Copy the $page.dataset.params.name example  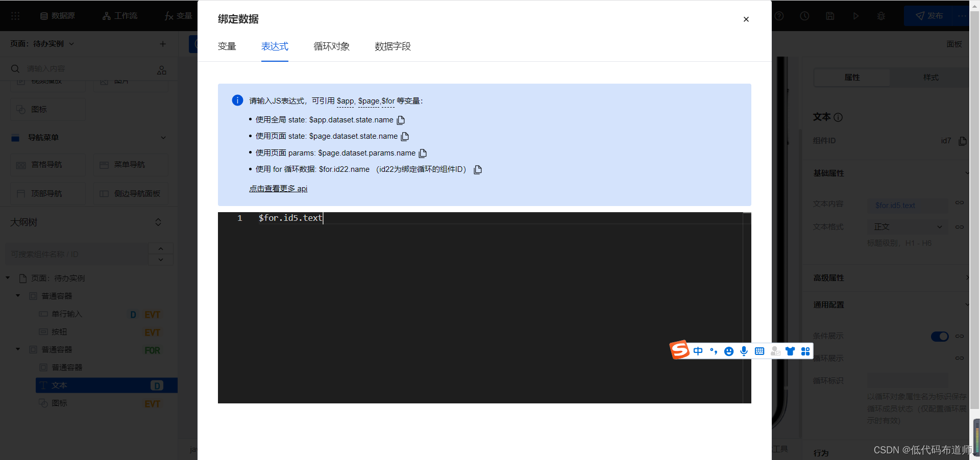(x=423, y=154)
